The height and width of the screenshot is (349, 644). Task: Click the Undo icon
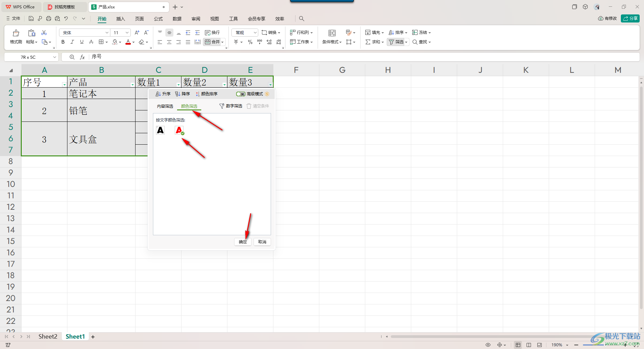66,18
